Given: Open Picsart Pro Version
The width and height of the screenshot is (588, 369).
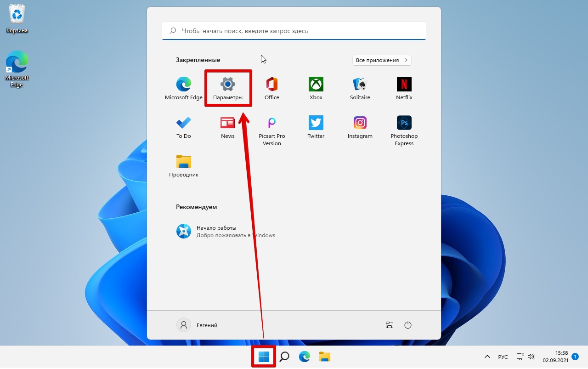Looking at the screenshot, I should coord(272,131).
